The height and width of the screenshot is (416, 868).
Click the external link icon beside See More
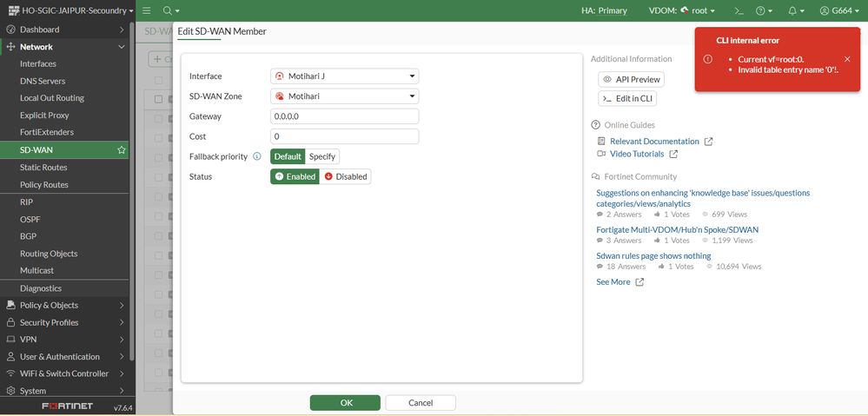coord(639,282)
